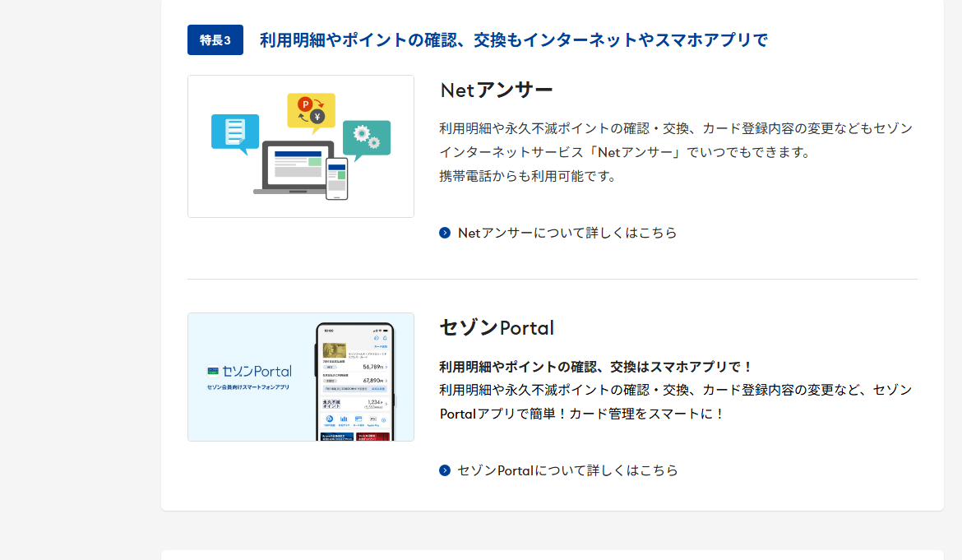Click the Netアンサー laptop illustration thumbnail
This screenshot has height=560, width=962.
click(301, 146)
